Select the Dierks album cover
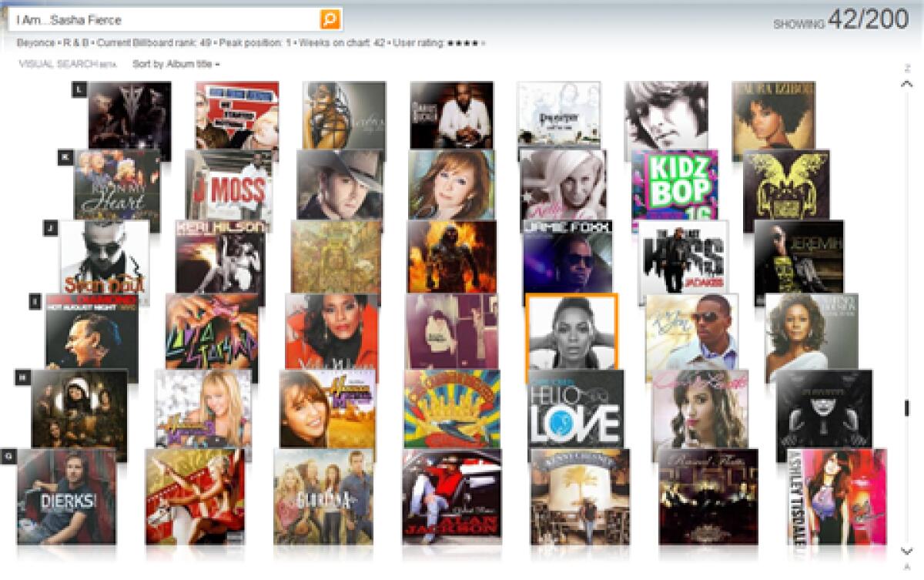This screenshot has height=580, width=924. [66, 497]
